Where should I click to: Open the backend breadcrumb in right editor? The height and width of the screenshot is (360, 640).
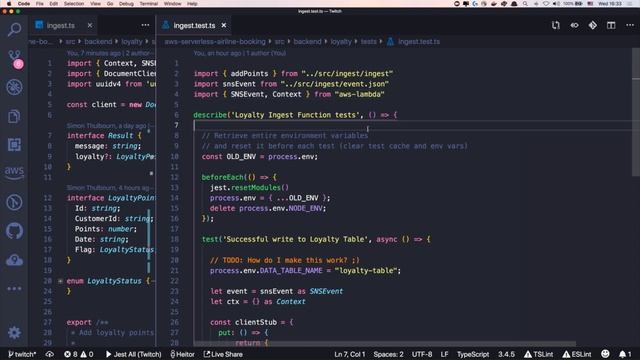(x=307, y=42)
